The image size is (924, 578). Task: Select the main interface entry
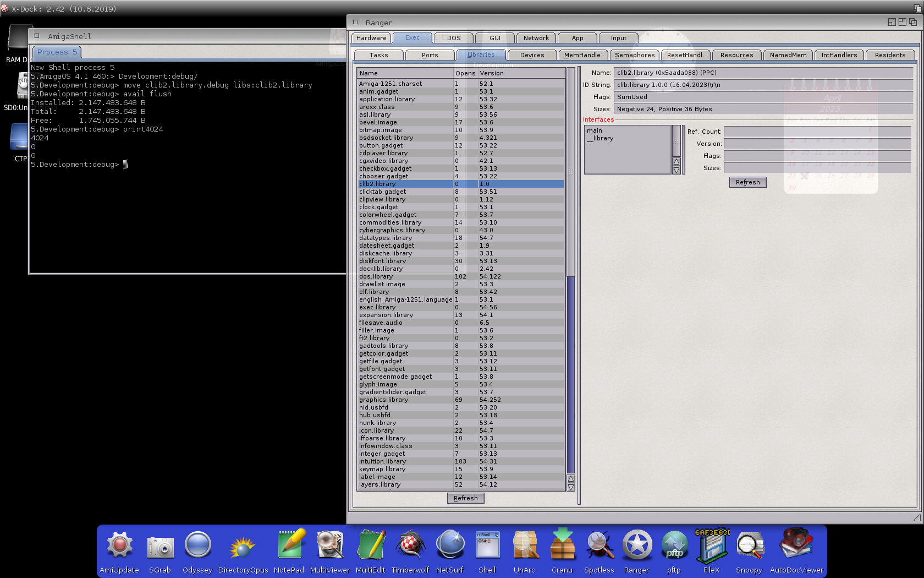click(628, 130)
